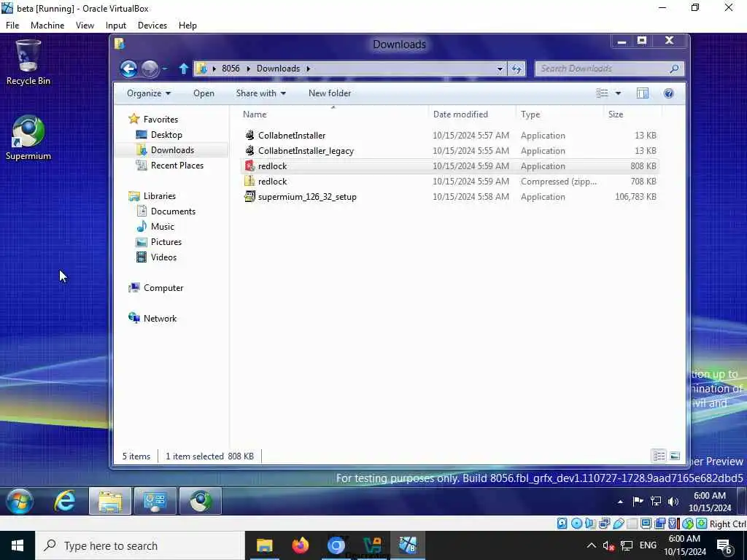Click guest Start orb button
747x560 pixels.
[20, 501]
